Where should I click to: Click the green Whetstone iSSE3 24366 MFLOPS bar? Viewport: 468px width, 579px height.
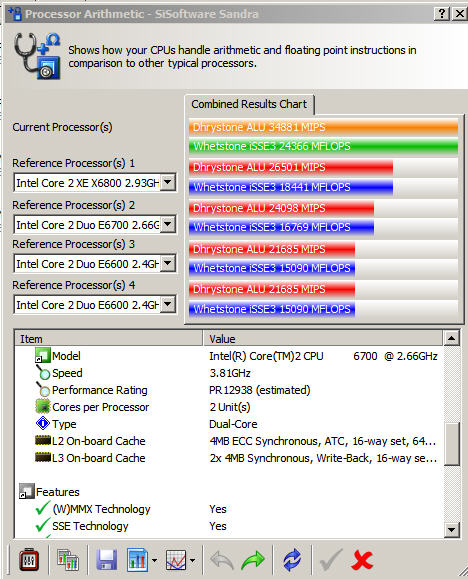click(x=323, y=146)
